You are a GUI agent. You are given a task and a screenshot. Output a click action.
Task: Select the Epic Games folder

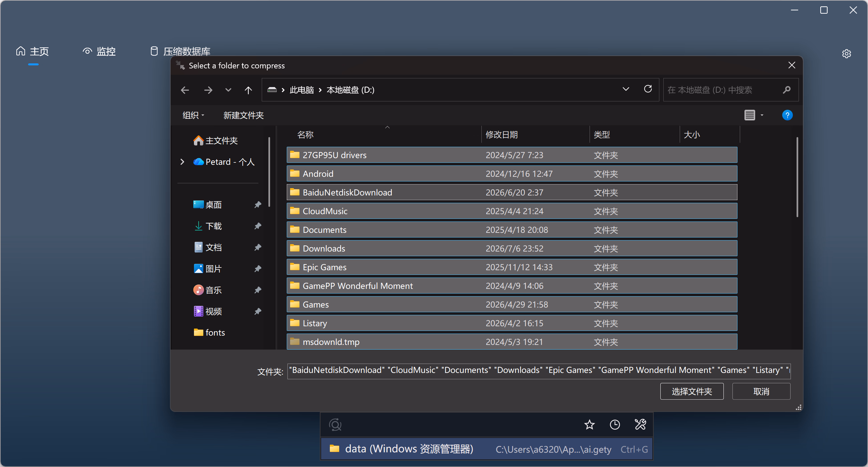pos(512,267)
